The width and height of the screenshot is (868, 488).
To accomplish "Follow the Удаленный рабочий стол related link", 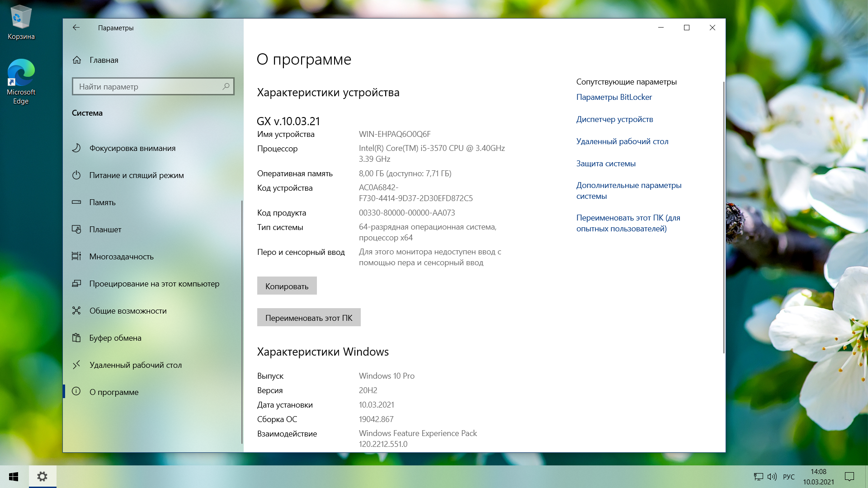I will tap(622, 141).
